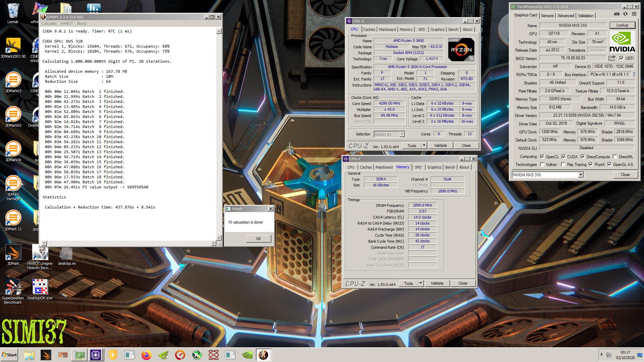
Task: Click the Firefox taskbar icon
Action: (146, 355)
